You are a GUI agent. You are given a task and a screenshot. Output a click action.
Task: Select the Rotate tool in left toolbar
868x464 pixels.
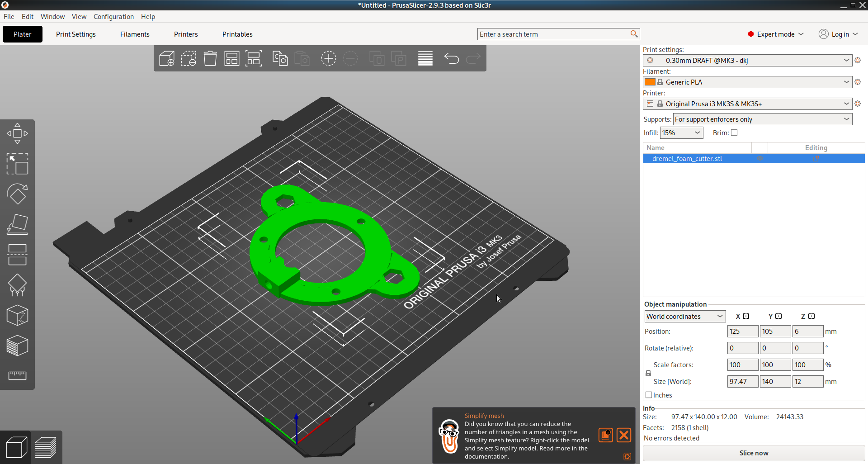17,194
